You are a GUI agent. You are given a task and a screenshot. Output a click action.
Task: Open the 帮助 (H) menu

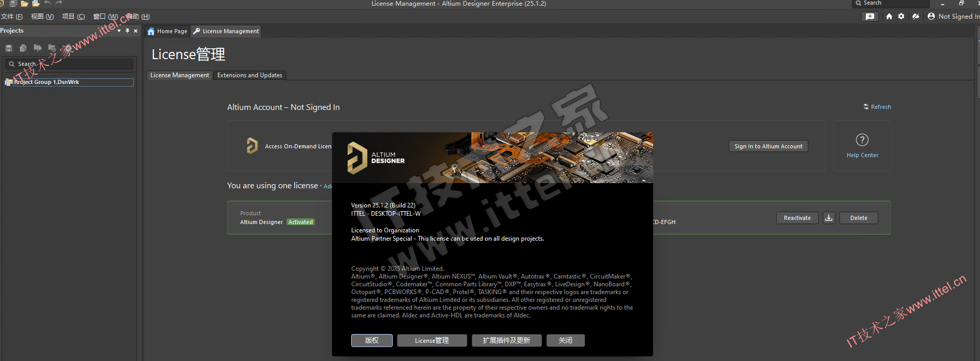(138, 17)
